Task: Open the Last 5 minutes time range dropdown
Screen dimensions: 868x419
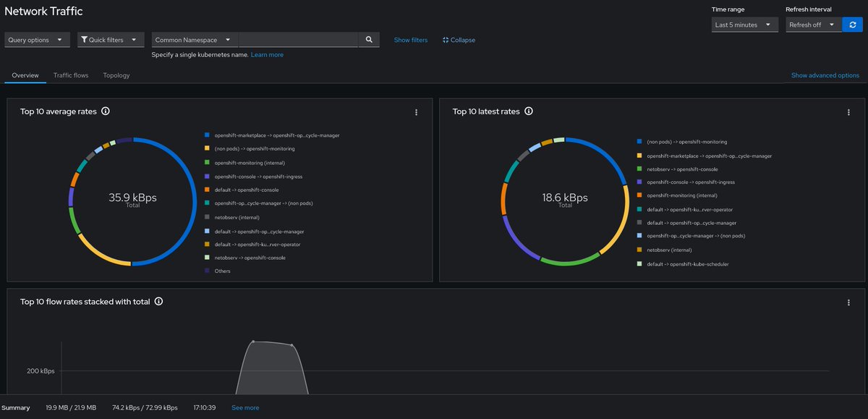Action: (745, 25)
